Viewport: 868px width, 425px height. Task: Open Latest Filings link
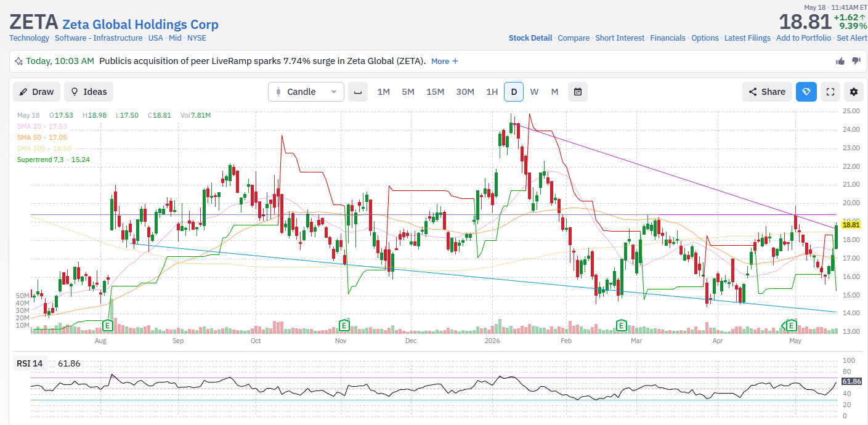pos(747,38)
